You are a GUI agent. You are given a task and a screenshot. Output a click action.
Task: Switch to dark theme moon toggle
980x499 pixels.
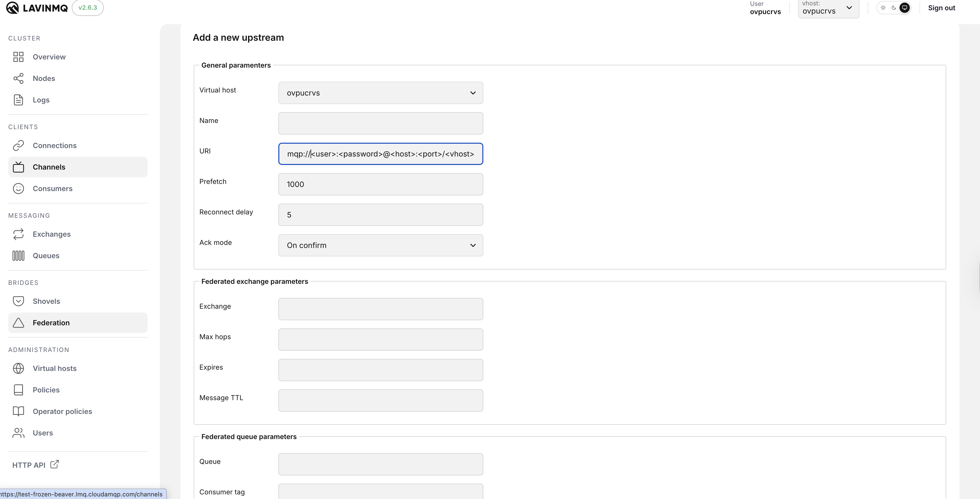point(894,8)
